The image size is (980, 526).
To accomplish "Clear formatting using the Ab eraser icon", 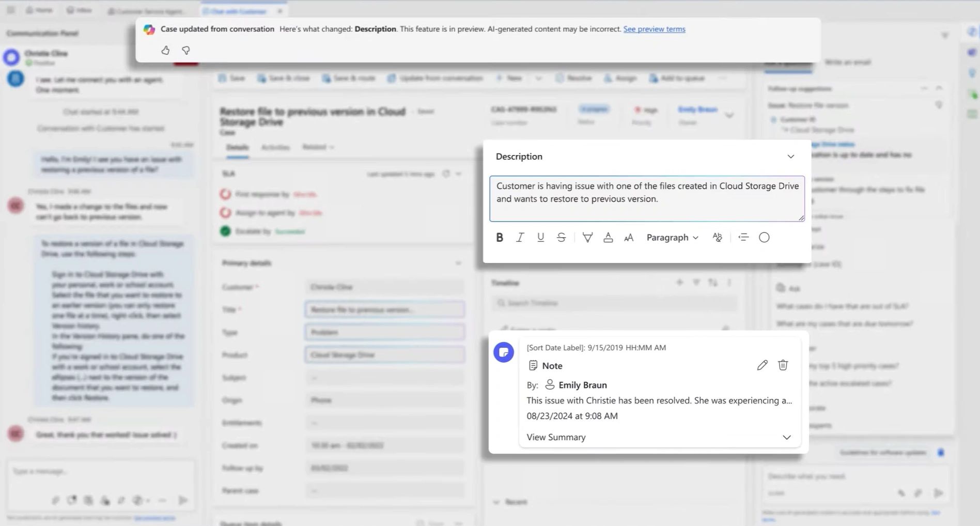I will 717,237.
